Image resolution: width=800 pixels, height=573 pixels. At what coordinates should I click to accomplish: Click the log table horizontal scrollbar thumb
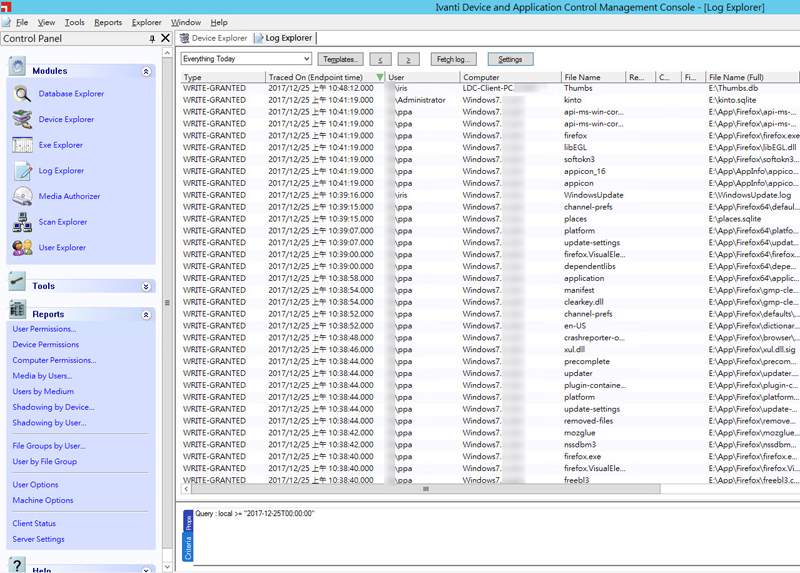426,489
